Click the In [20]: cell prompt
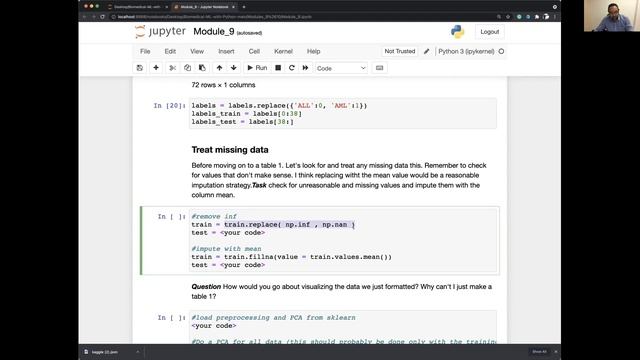The height and width of the screenshot is (360, 640). tap(169, 106)
